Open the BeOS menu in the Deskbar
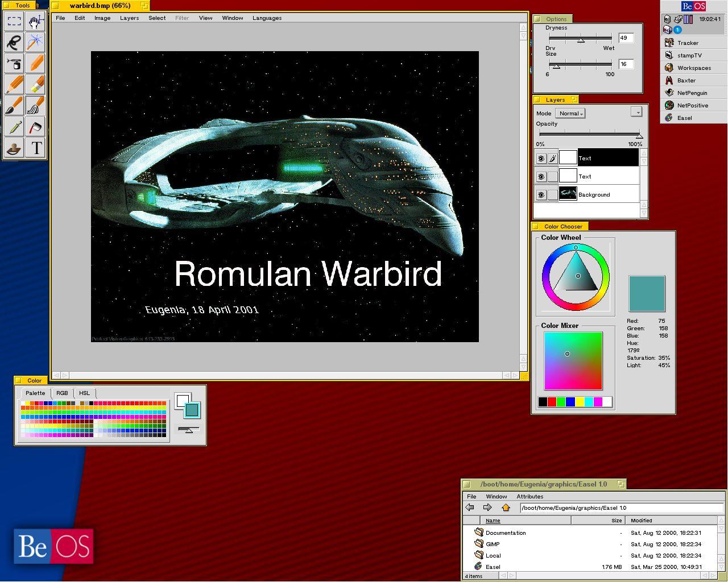The height and width of the screenshot is (582, 728). [693, 6]
